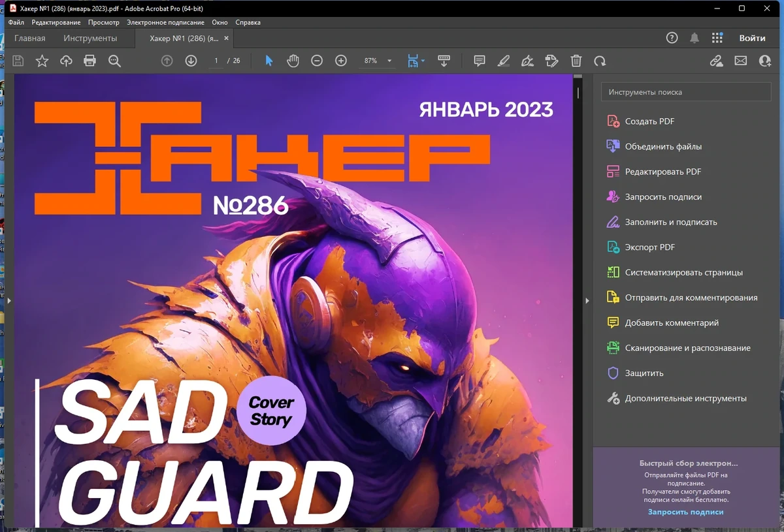
Task: Open the Просмотр menu
Action: (x=104, y=22)
